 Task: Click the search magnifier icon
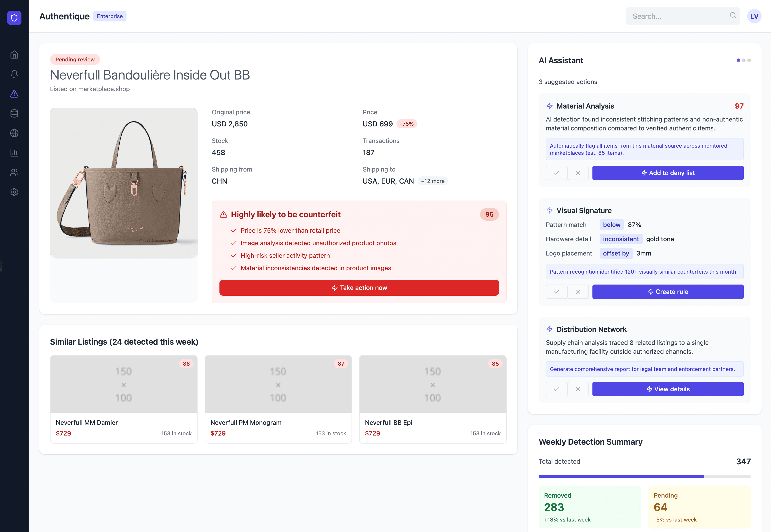(x=733, y=16)
